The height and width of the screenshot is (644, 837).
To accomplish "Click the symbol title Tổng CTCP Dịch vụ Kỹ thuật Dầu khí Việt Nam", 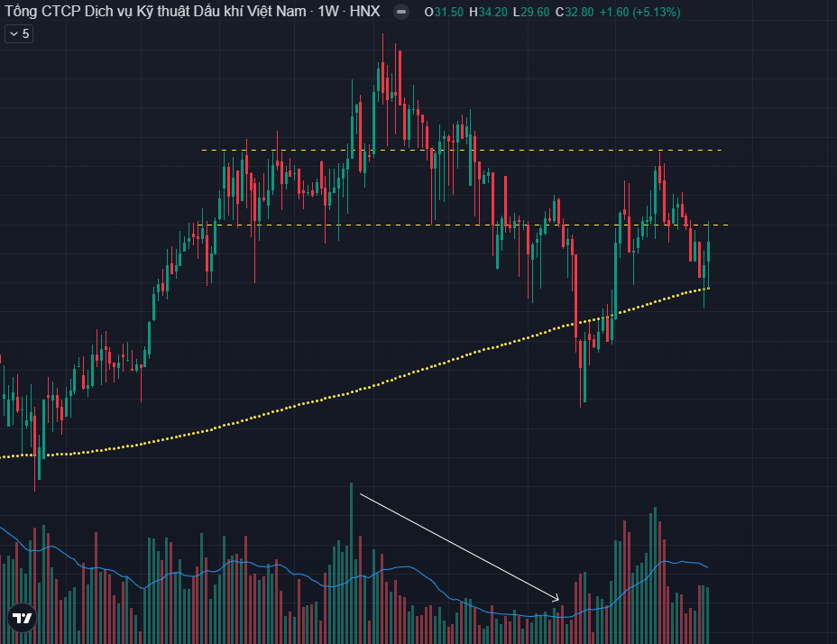I will (155, 11).
